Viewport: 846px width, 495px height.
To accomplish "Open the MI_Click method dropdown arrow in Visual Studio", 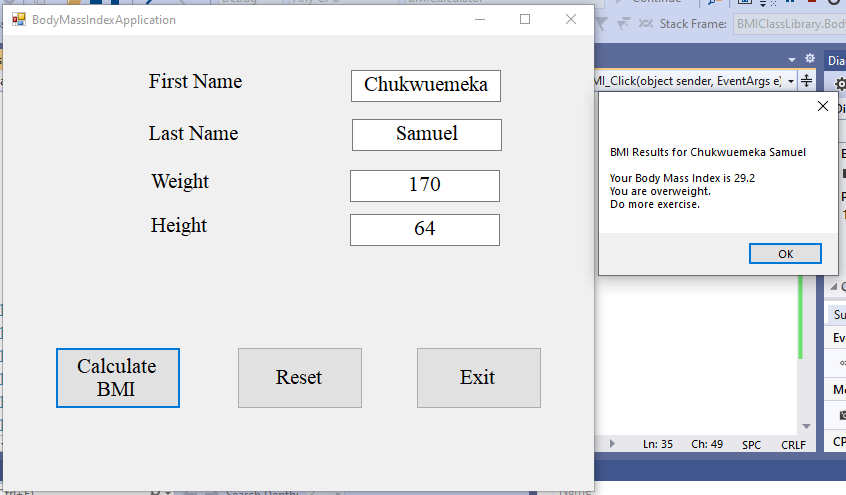I will [x=791, y=82].
